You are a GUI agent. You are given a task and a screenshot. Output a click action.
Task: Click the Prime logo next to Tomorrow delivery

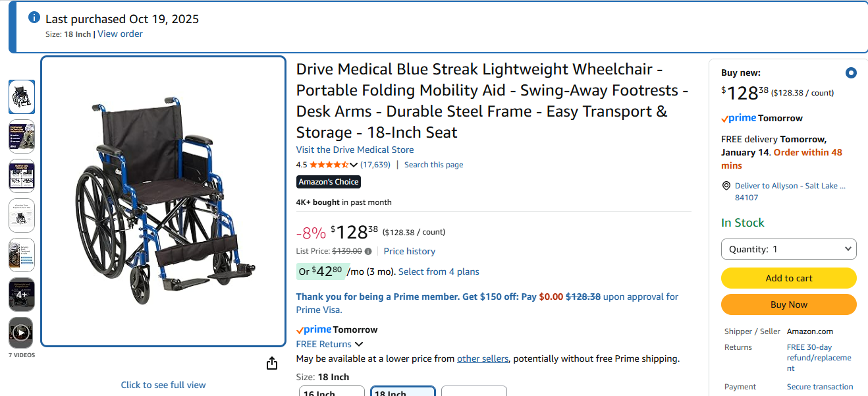click(738, 118)
